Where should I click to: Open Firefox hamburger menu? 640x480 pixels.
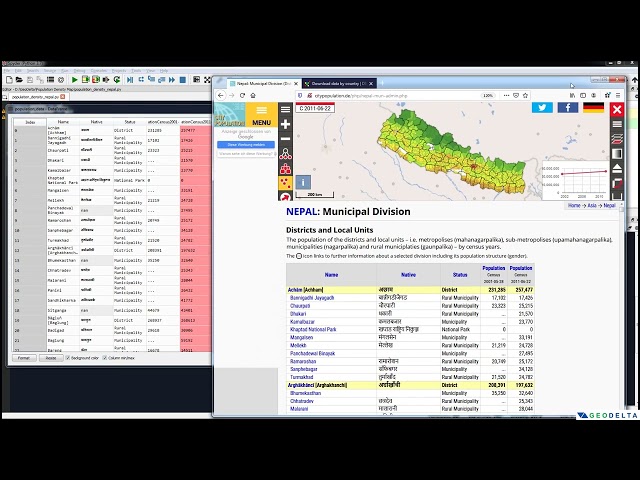click(618, 95)
